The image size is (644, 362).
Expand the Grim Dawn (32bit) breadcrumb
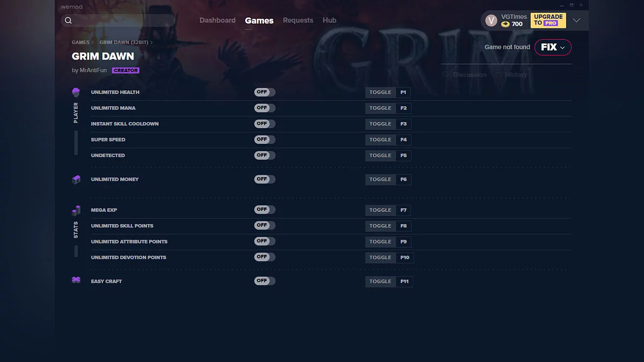pos(126,42)
